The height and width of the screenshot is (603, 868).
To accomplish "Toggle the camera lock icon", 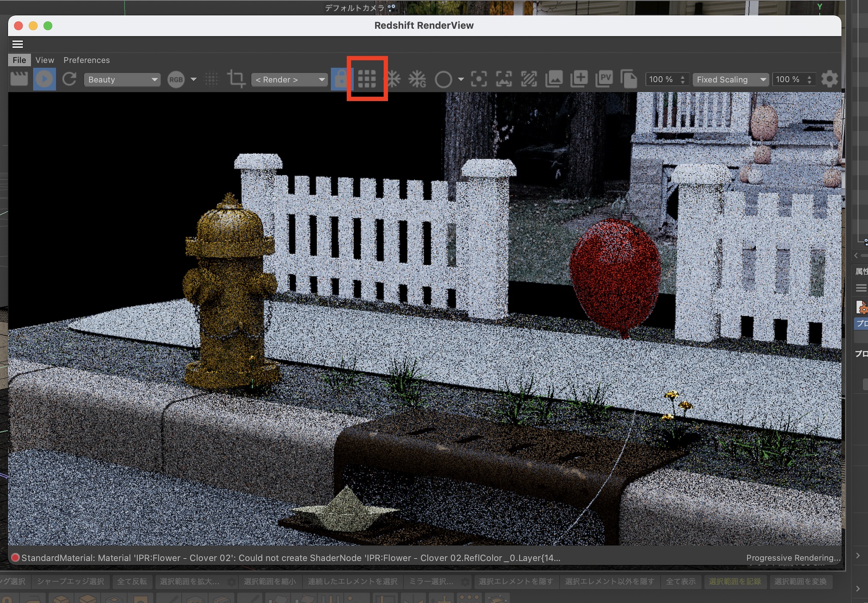I will 340,79.
